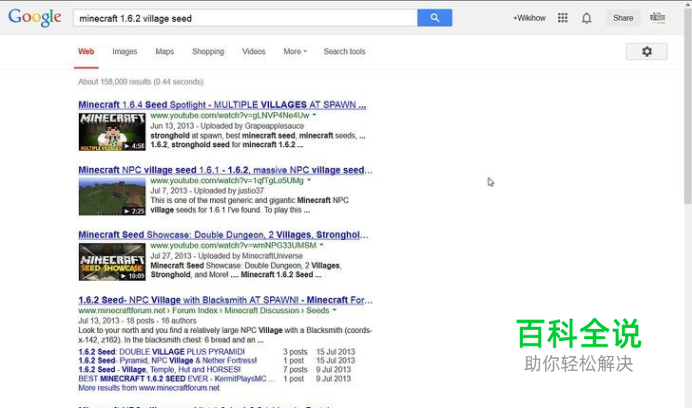This screenshot has height=408, width=692.
Task: Open Search tools options
Action: [344, 51]
